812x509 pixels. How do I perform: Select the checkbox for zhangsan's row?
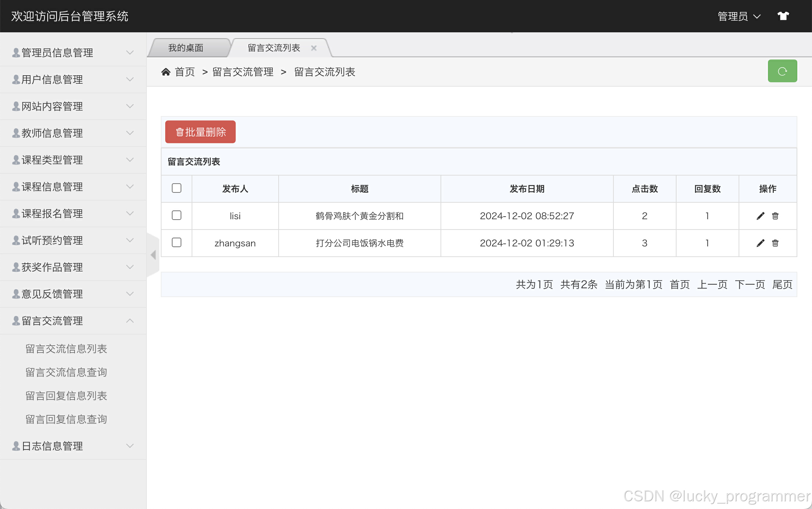point(177,242)
